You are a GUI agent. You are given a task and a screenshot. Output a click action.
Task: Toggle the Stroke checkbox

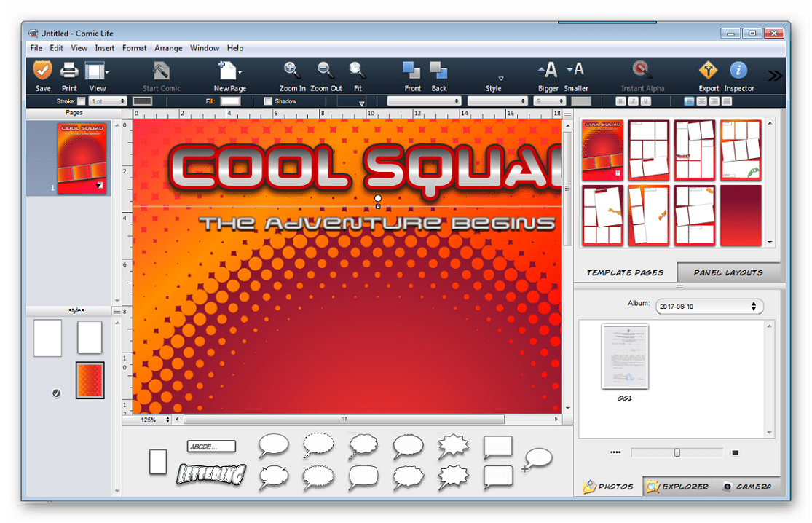[x=82, y=101]
